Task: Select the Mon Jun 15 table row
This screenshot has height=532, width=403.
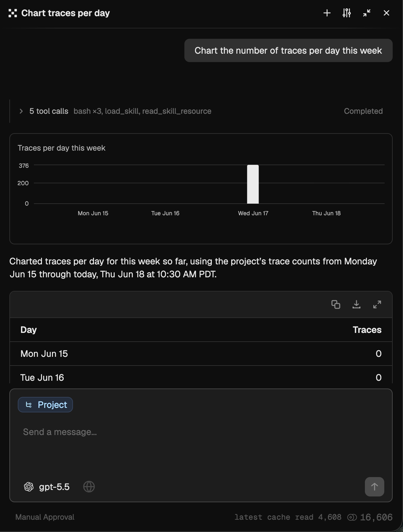Action: click(x=201, y=354)
